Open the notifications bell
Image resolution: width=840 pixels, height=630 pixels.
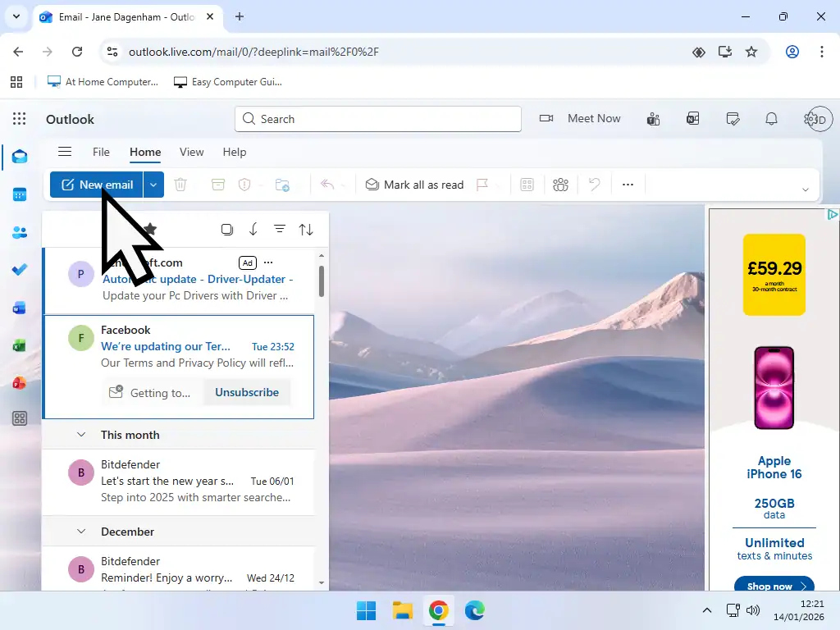pos(771,118)
